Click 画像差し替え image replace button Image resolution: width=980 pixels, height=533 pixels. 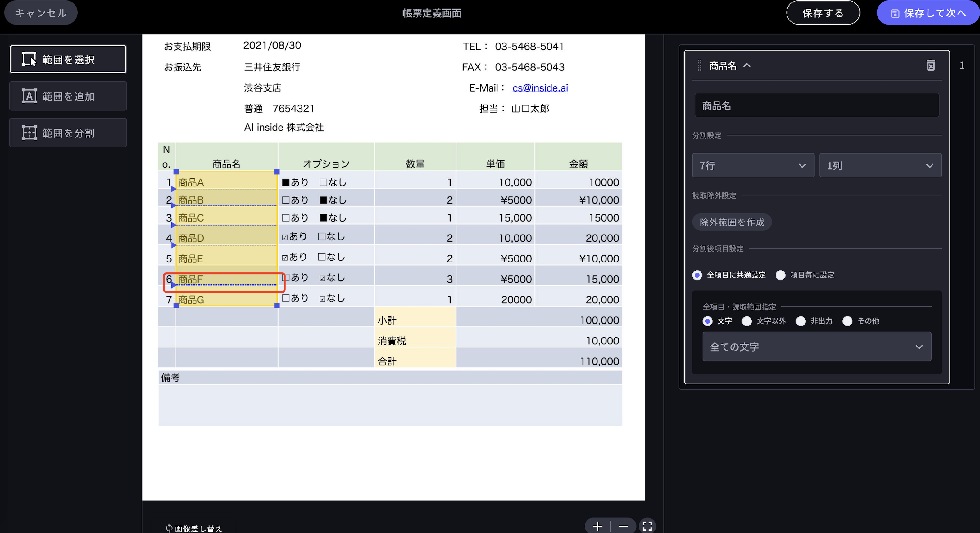pos(194,528)
